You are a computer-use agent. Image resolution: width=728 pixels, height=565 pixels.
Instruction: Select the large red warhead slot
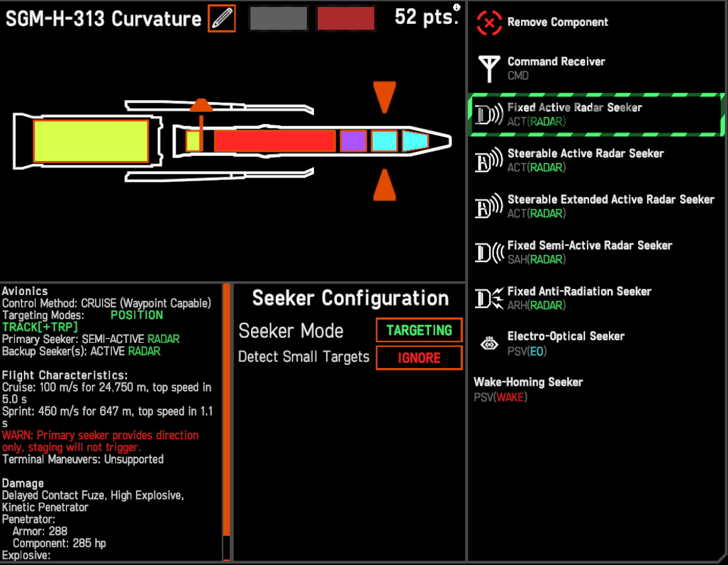click(x=275, y=141)
